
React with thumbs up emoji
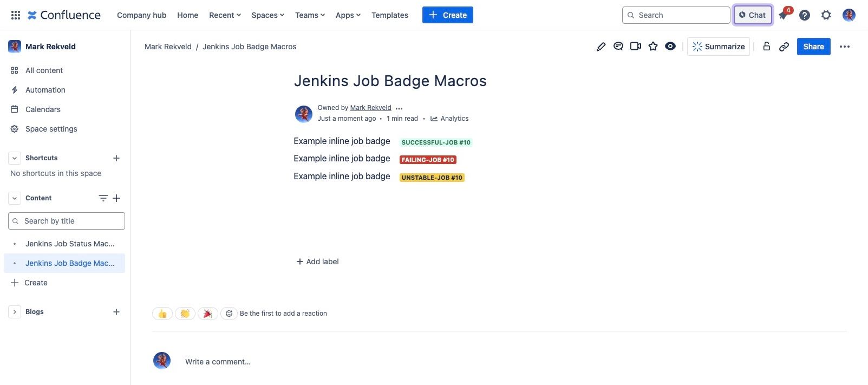(x=162, y=314)
